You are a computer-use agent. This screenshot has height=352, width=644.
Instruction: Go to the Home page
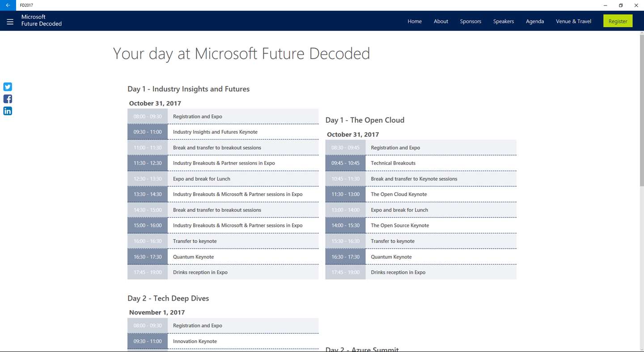click(415, 21)
